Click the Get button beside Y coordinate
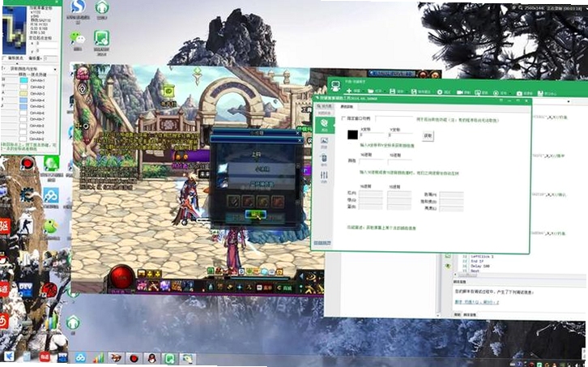 pyautogui.click(x=428, y=136)
